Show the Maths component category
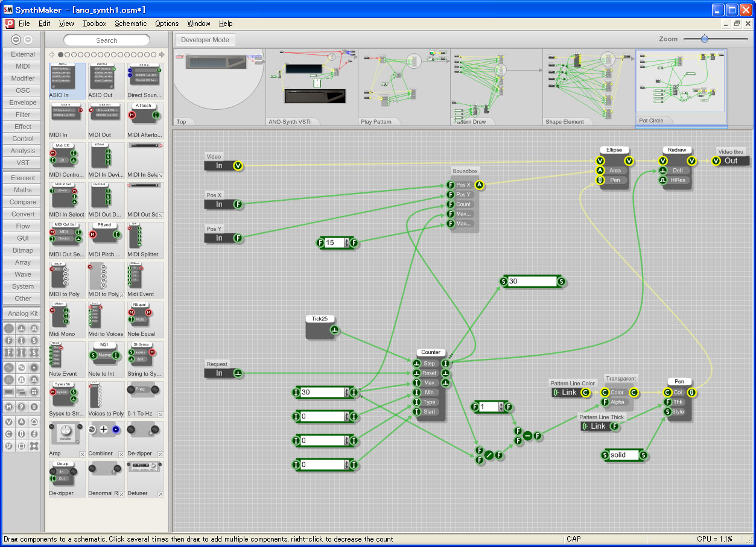756x547 pixels. pyautogui.click(x=23, y=190)
